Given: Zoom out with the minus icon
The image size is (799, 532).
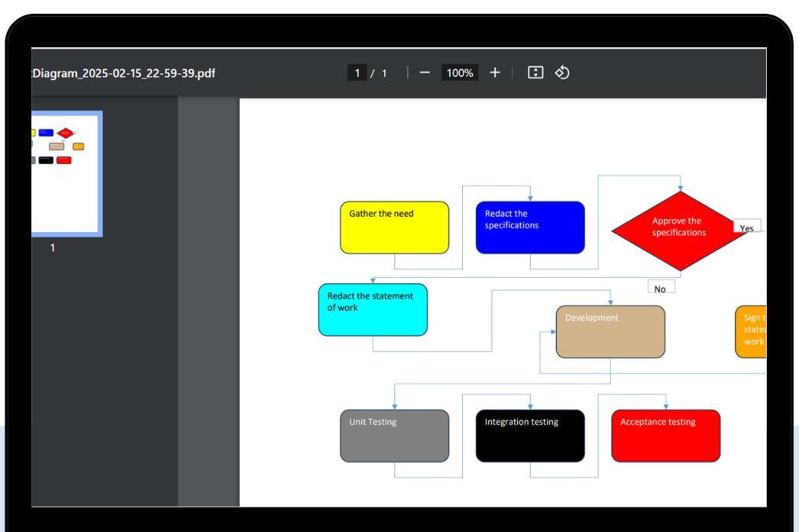Looking at the screenshot, I should coord(425,72).
